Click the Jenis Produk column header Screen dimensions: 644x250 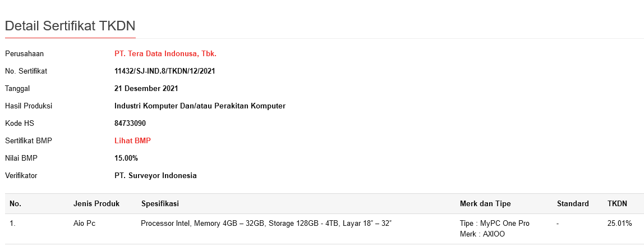point(96,203)
